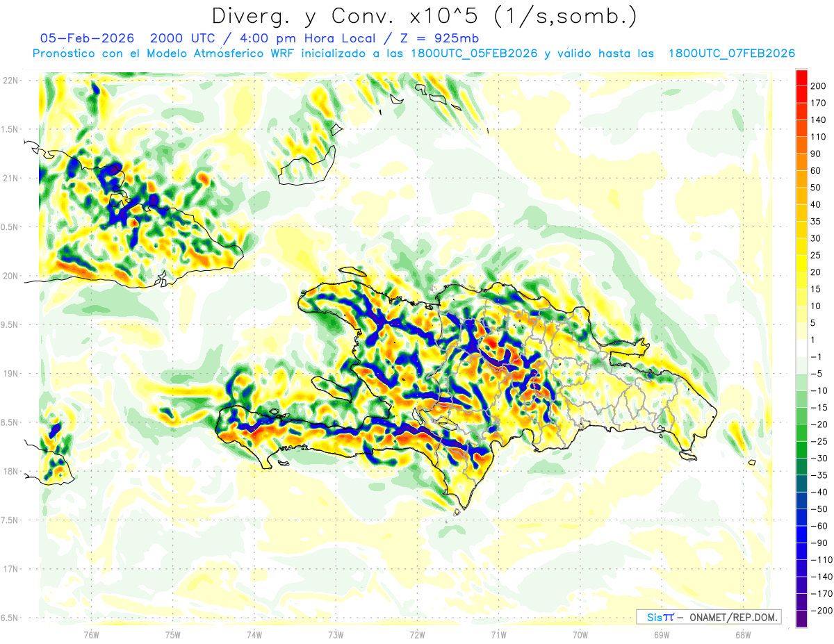This screenshot has width=834, height=644.
Task: Click the longitude label '73W'
Action: [336, 634]
